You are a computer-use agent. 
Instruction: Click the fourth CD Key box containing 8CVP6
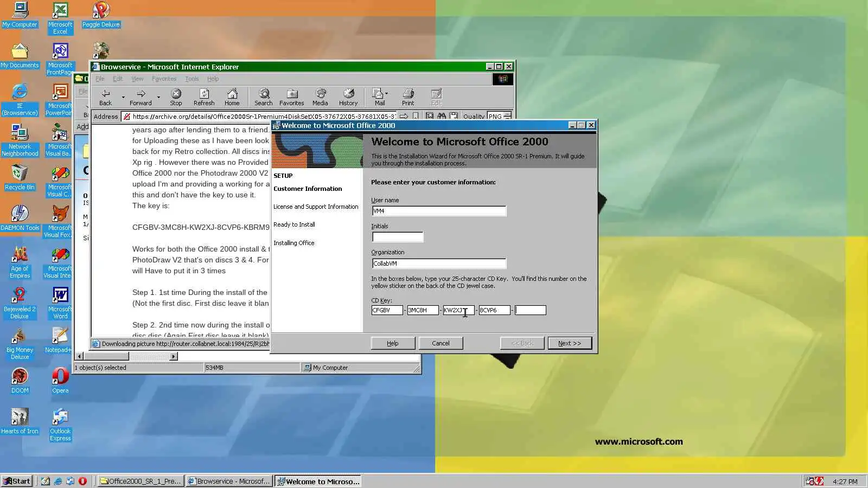click(x=494, y=310)
